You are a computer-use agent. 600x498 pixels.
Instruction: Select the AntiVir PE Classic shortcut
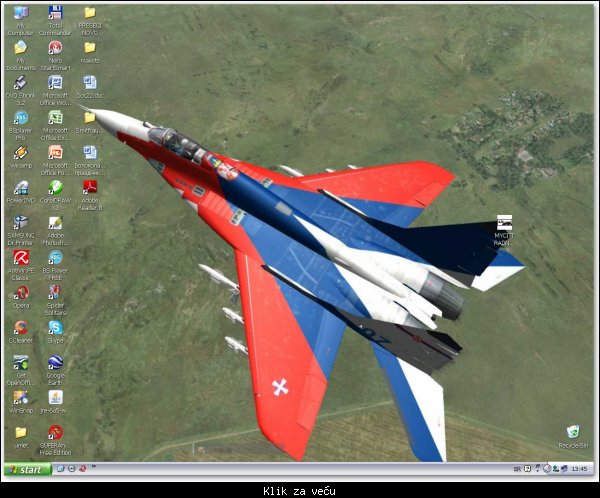21,265
